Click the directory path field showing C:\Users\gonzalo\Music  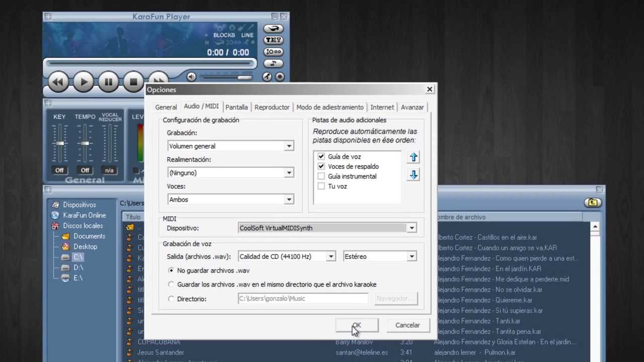[x=303, y=299]
